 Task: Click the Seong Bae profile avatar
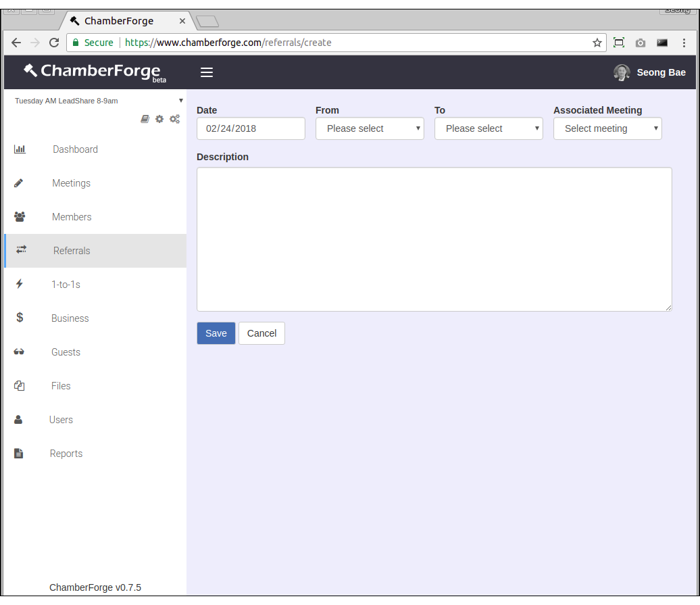tap(622, 72)
